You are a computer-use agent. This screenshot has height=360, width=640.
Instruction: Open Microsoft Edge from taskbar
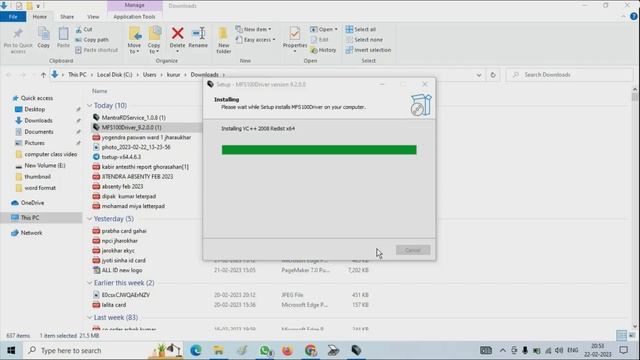click(196, 350)
